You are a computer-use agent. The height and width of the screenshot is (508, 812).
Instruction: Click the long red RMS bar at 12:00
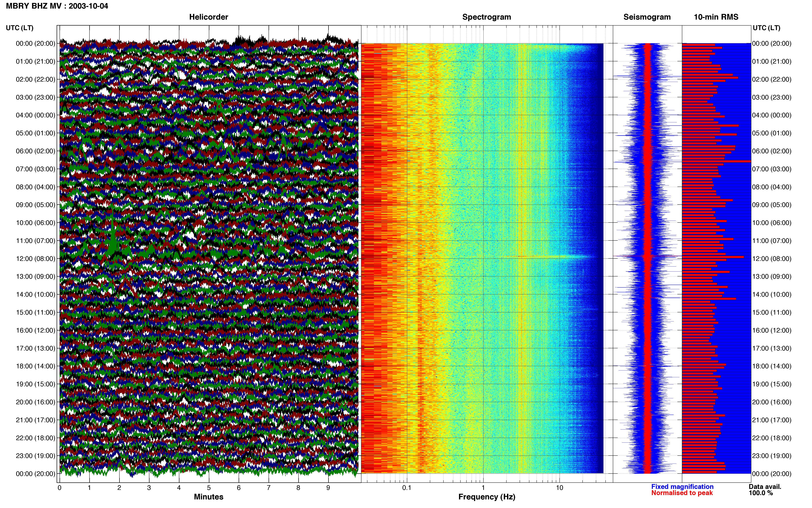(x=713, y=257)
